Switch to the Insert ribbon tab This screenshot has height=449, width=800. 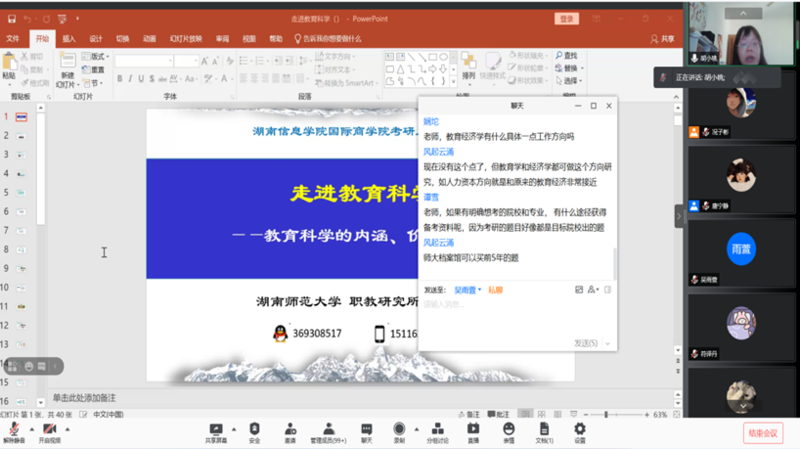pyautogui.click(x=69, y=39)
